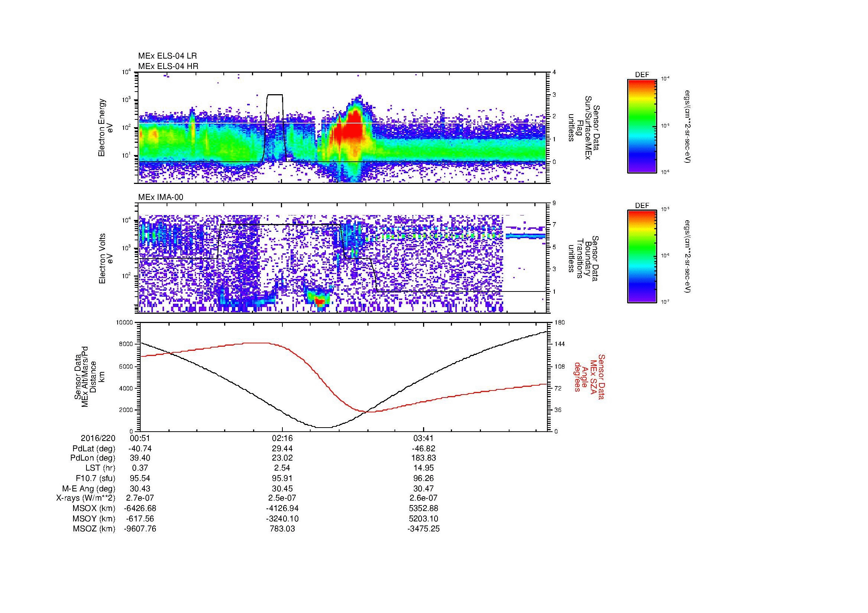Viewport: 868px width, 613px height.
Task: Click the M-E Ang value '30.43'
Action: pyautogui.click(x=140, y=489)
